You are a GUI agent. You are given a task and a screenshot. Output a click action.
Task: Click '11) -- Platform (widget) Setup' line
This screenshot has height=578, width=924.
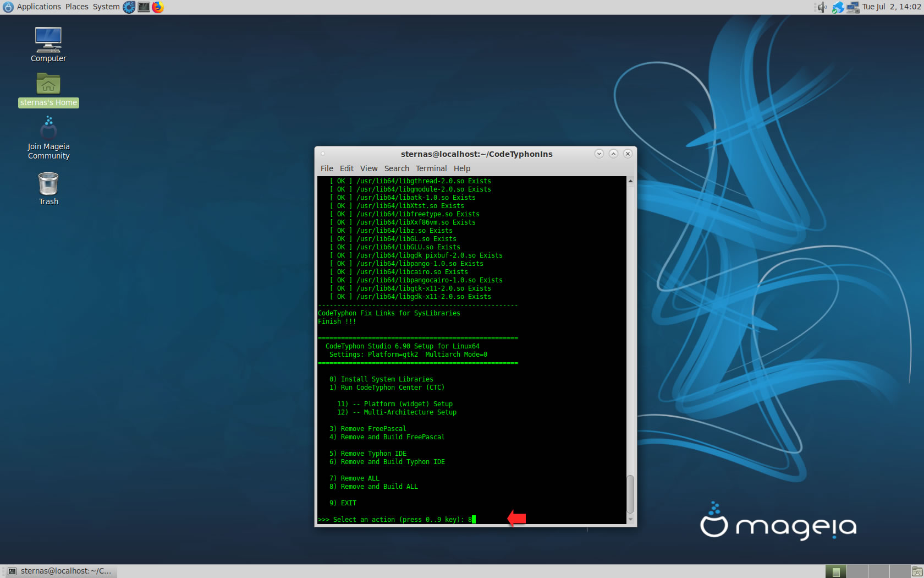395,404
